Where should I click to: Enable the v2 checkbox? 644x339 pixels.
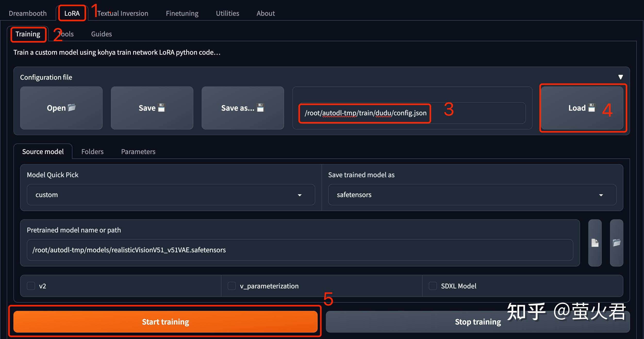pos(31,286)
